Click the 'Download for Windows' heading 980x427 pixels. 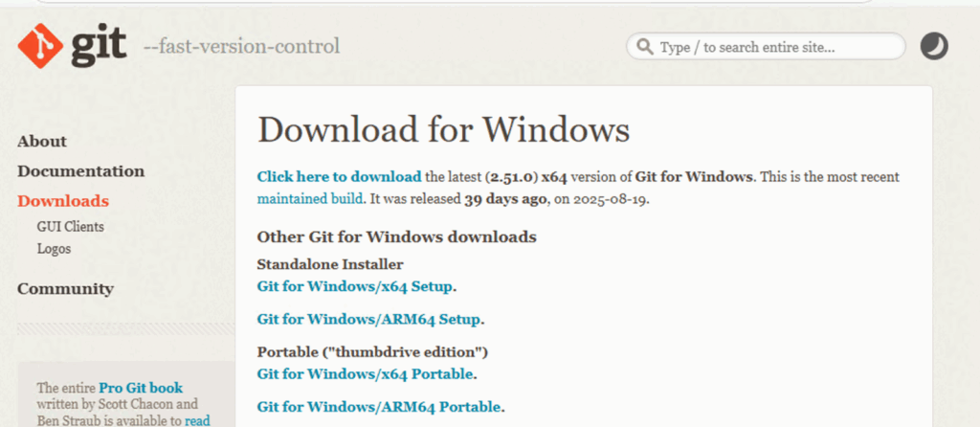point(444,129)
